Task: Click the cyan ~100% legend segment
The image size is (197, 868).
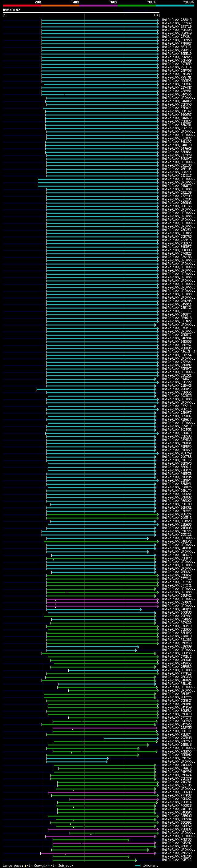Action: 175,6
